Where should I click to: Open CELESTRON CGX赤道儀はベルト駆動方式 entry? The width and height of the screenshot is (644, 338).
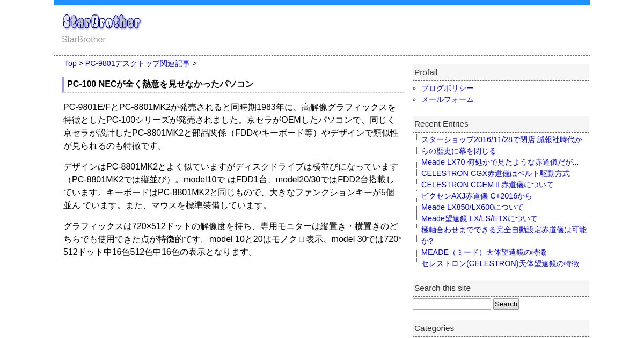tap(495, 173)
